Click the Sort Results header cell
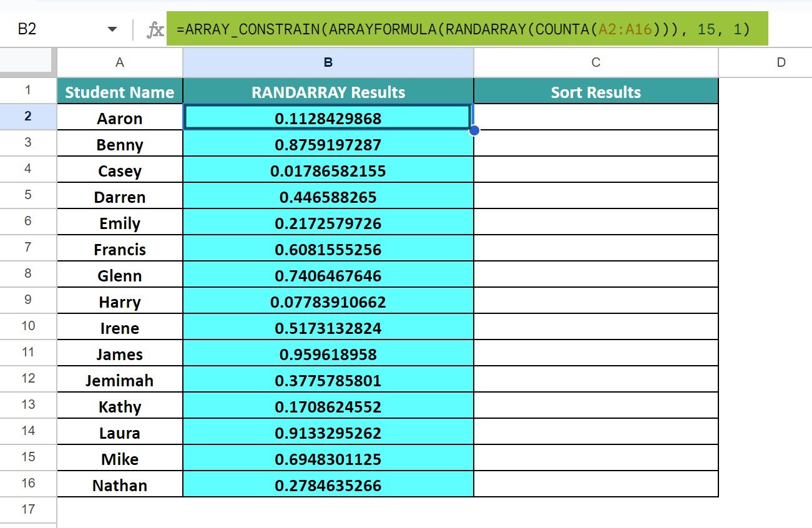Screen dimensions: 812x528 595,92
